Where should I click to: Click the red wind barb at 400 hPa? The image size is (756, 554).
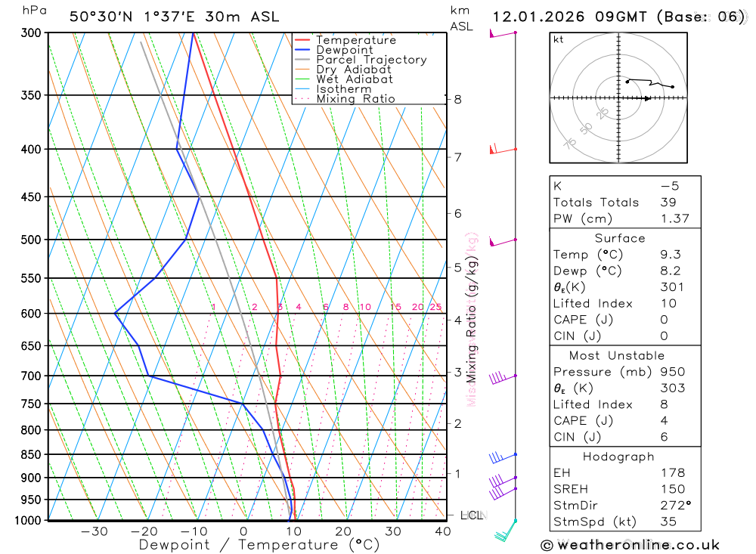click(503, 149)
